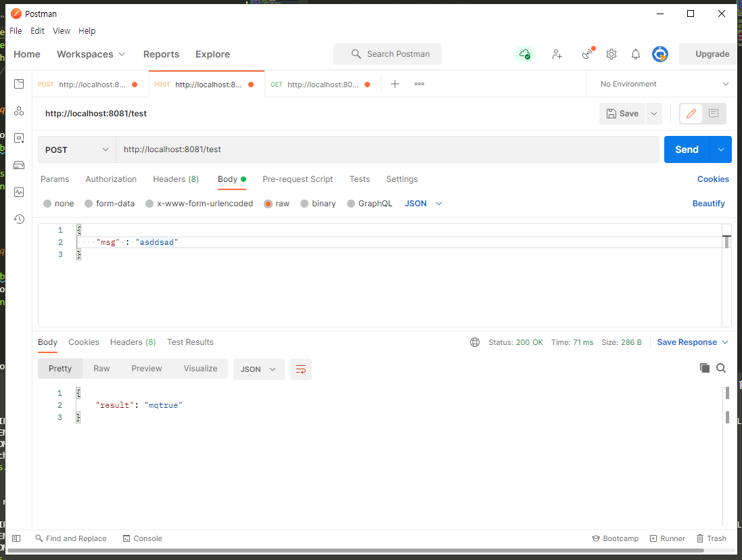Add a new request tab with plus icon
This screenshot has width=742, height=560.
394,84
